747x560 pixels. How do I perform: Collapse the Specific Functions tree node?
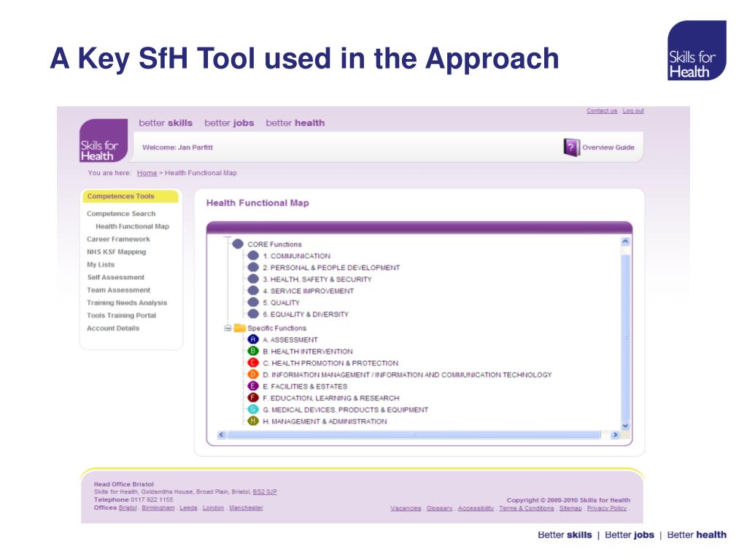(x=228, y=328)
